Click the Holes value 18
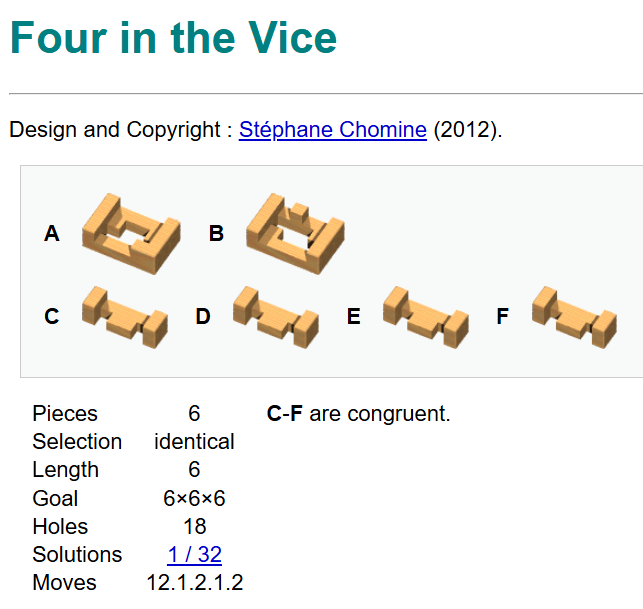643x609 pixels. [194, 526]
